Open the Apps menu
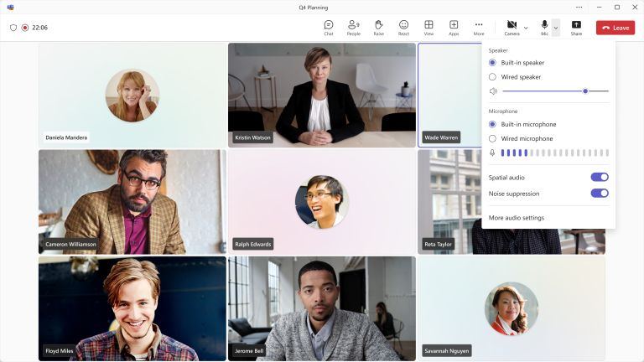The width and height of the screenshot is (644, 362). coord(454,28)
